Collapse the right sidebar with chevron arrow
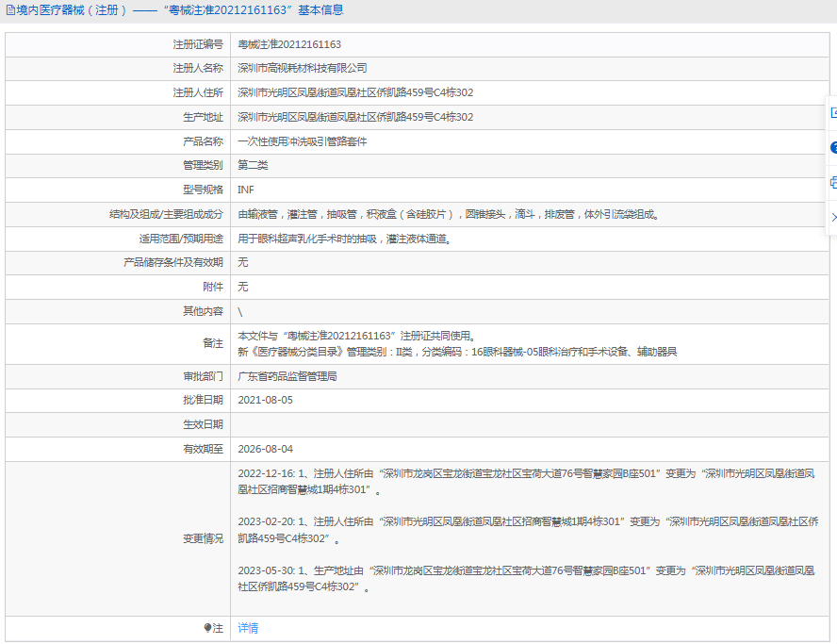 pos(833,217)
